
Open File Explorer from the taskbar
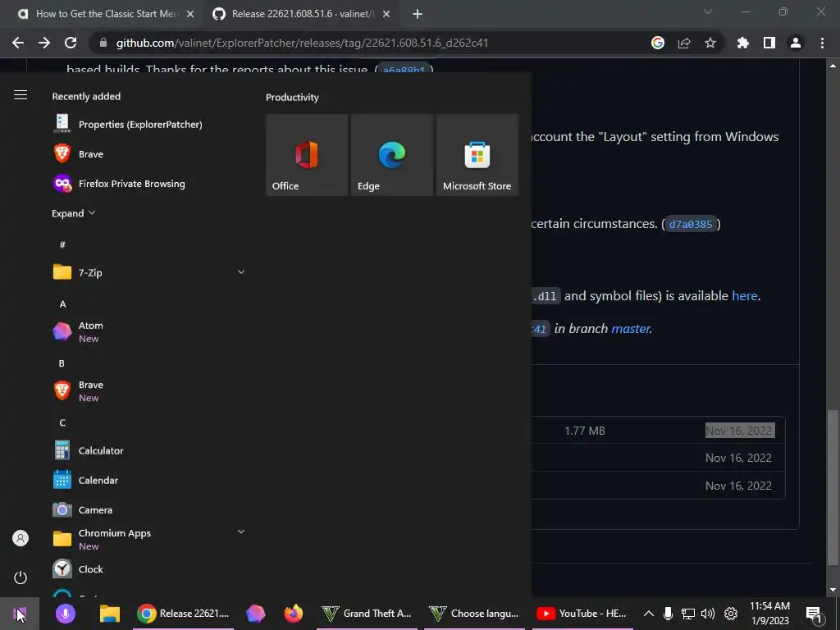coord(110,614)
